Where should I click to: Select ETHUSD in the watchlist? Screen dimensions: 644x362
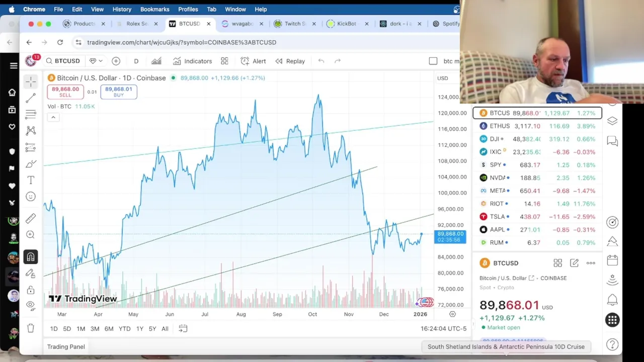tap(537, 126)
